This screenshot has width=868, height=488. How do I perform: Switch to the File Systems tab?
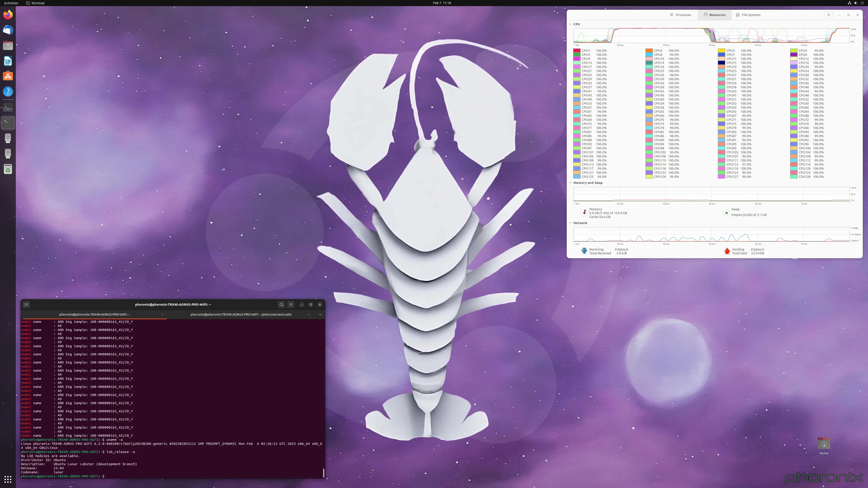tap(748, 15)
